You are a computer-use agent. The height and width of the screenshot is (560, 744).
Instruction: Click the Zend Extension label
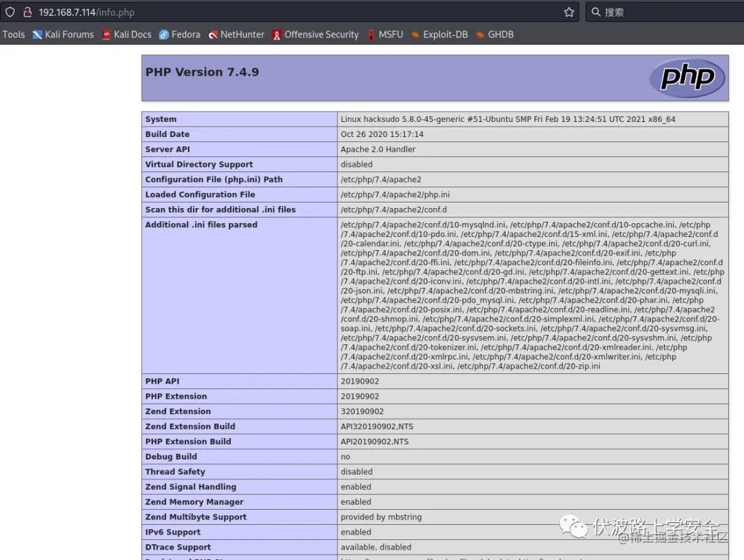tap(178, 411)
